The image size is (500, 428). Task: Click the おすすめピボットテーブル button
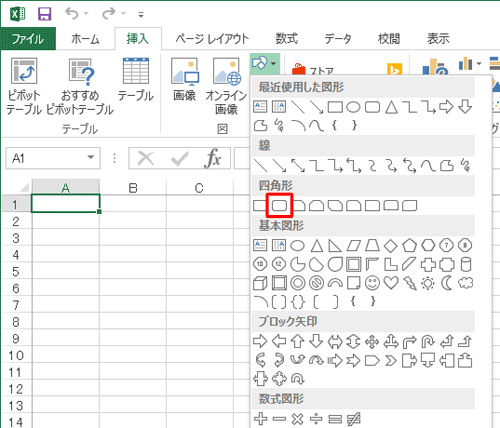click(80, 86)
